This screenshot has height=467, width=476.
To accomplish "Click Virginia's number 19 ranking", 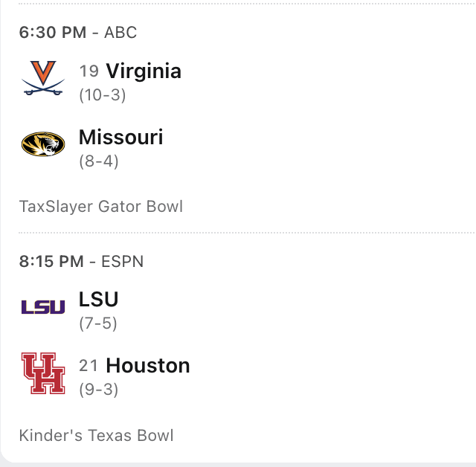I will 89,71.
